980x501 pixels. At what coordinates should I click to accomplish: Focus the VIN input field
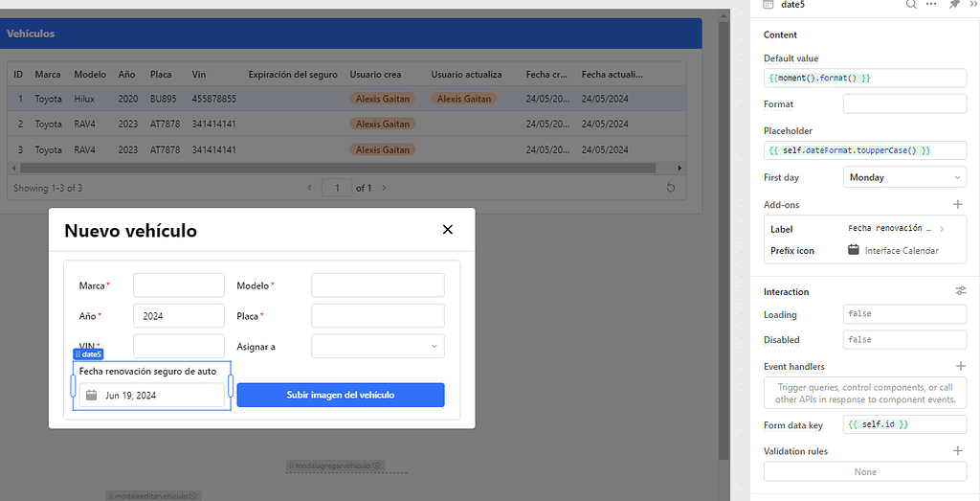tap(179, 346)
